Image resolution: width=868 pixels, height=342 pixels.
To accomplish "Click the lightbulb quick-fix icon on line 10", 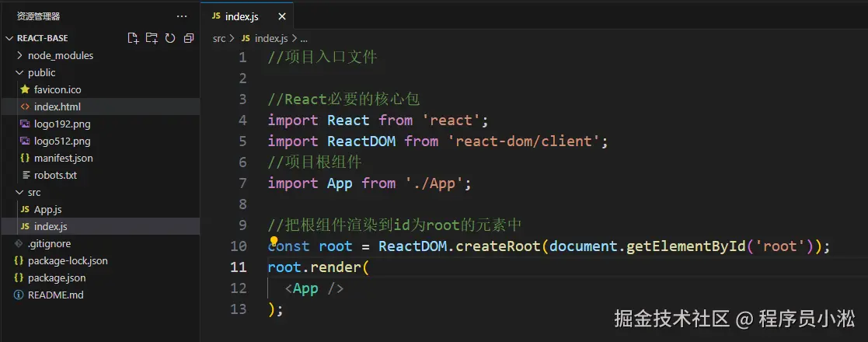I will 274,241.
